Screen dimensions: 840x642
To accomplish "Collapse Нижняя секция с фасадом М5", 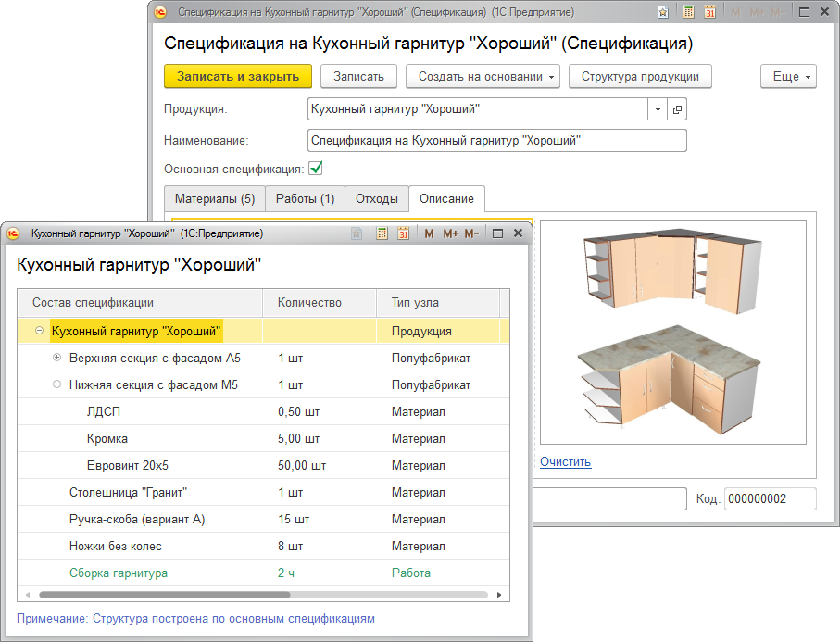I will click(x=56, y=384).
